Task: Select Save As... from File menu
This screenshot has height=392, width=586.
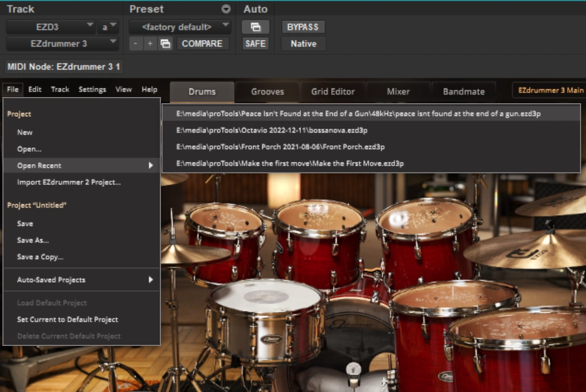Action: click(x=33, y=240)
